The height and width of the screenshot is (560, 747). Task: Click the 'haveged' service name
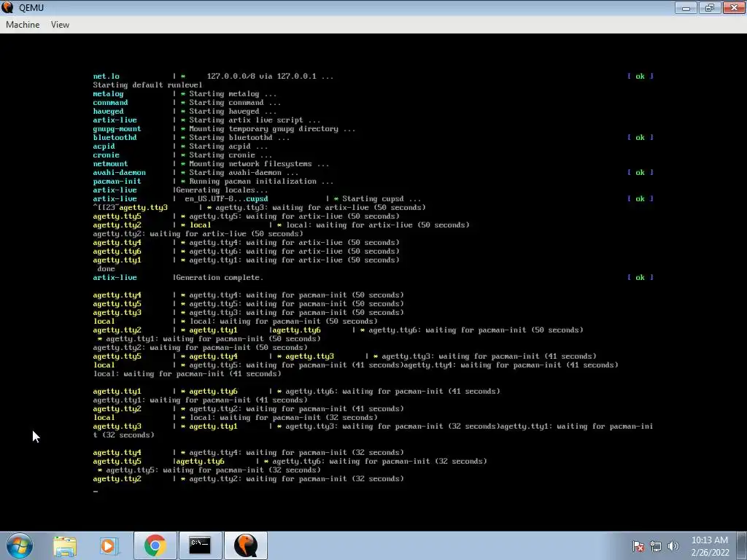coord(108,112)
